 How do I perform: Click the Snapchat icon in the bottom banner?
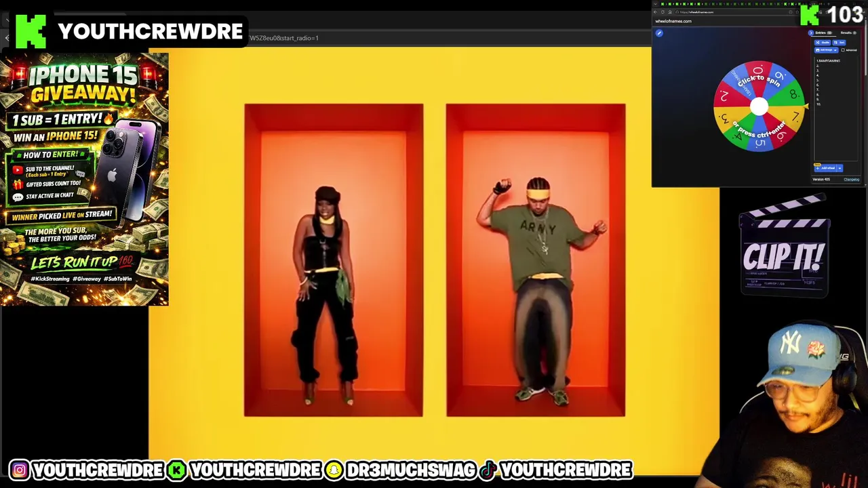pyautogui.click(x=334, y=470)
